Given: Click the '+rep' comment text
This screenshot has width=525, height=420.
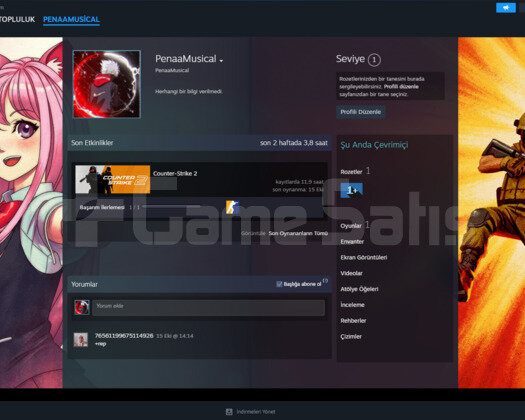Looking at the screenshot, I should [100, 344].
